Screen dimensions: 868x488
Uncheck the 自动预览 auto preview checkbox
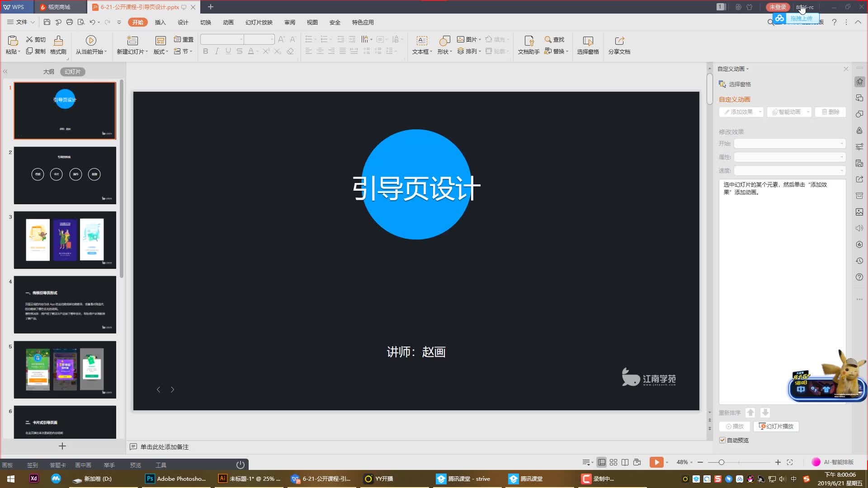coord(722,440)
